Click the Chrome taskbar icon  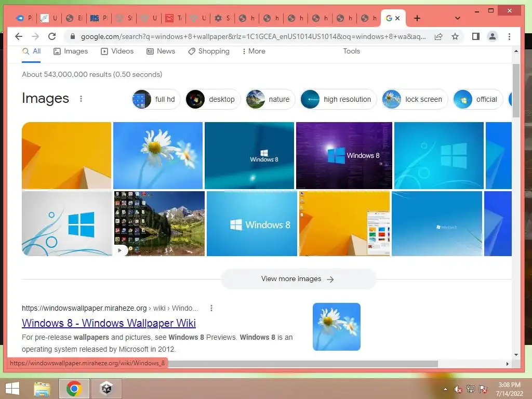coord(74,389)
